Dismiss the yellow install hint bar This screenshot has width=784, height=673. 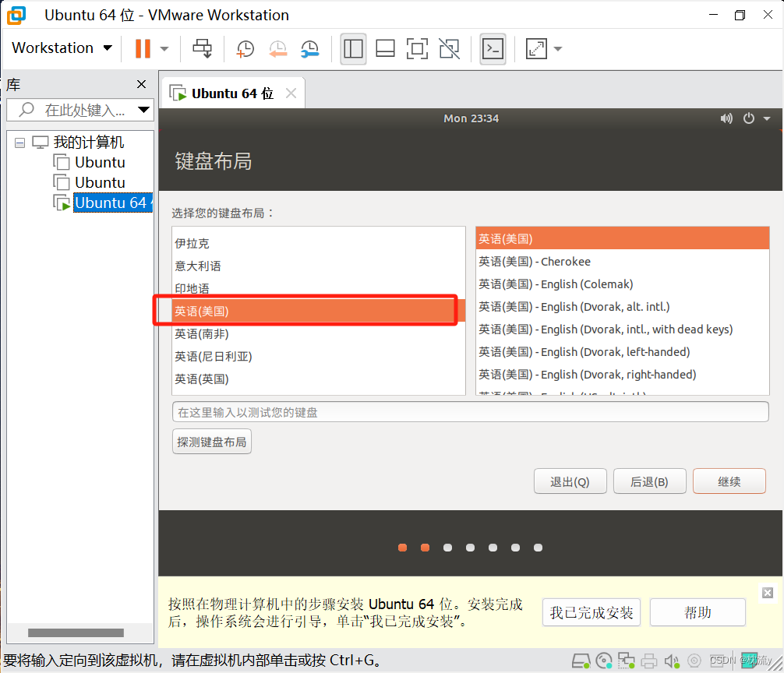(x=768, y=593)
